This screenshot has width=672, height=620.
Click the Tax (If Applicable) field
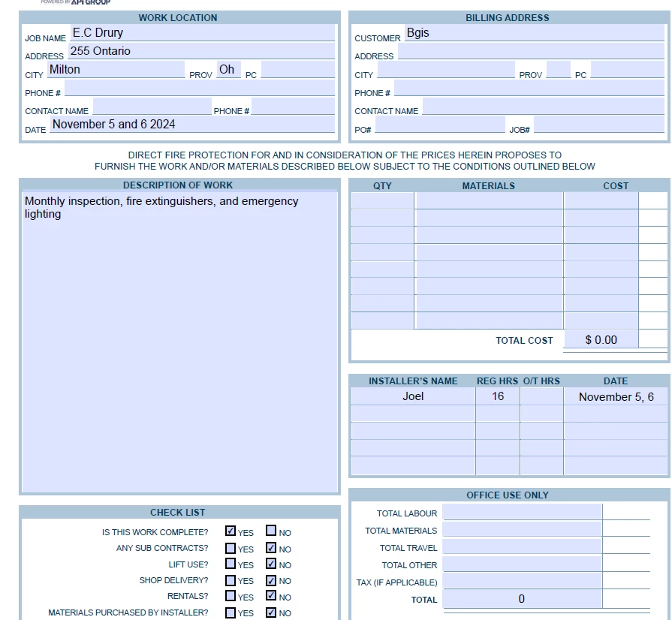[523, 581]
